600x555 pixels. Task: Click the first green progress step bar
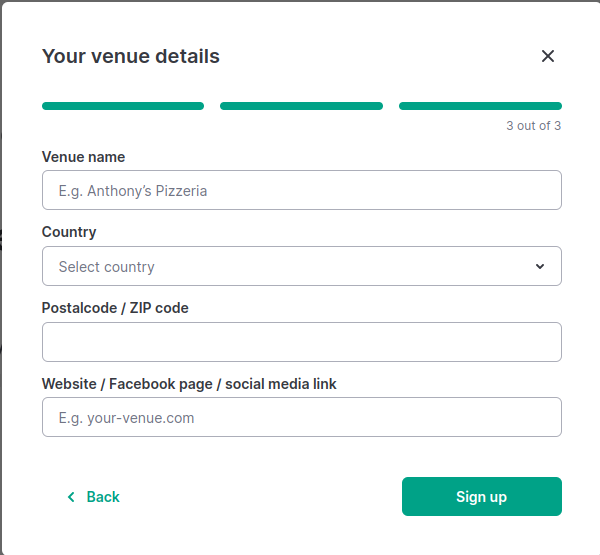123,106
